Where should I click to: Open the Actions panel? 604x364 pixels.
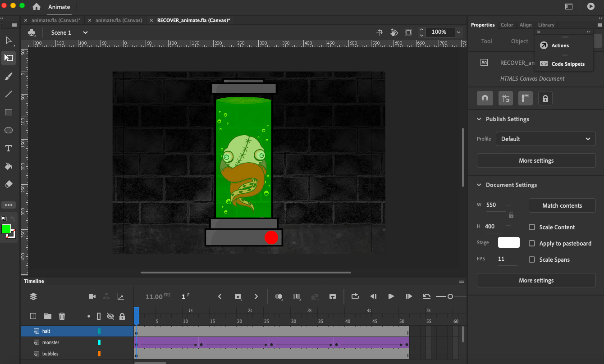pos(560,45)
